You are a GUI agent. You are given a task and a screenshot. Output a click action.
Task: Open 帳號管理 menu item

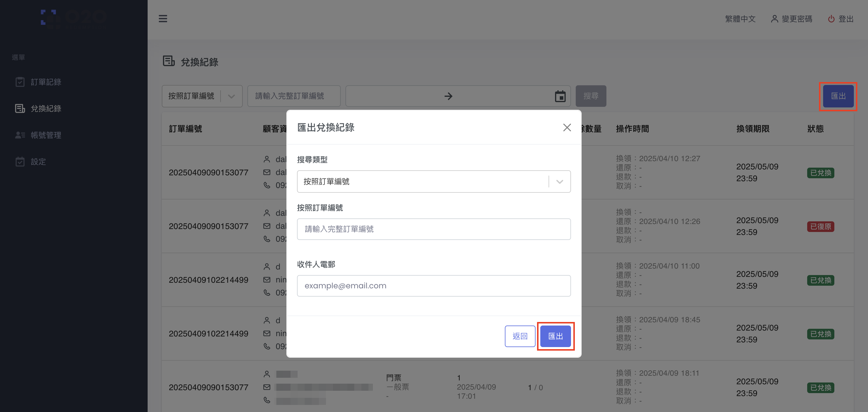click(x=46, y=135)
